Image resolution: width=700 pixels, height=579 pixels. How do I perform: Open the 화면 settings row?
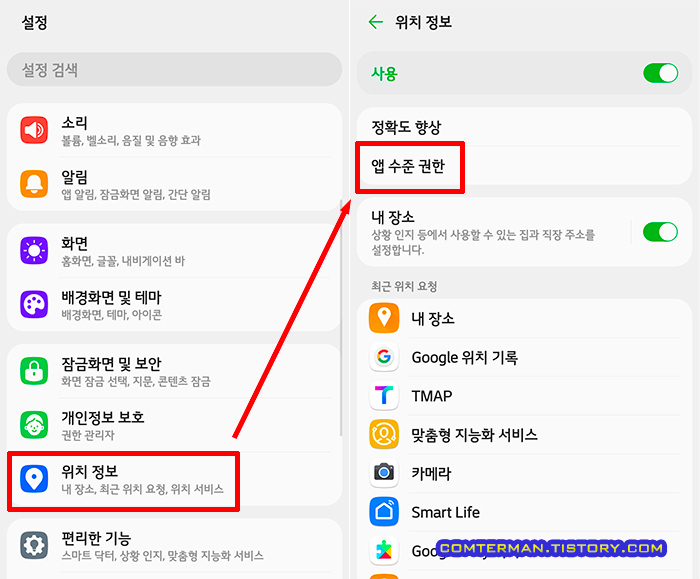[x=175, y=251]
